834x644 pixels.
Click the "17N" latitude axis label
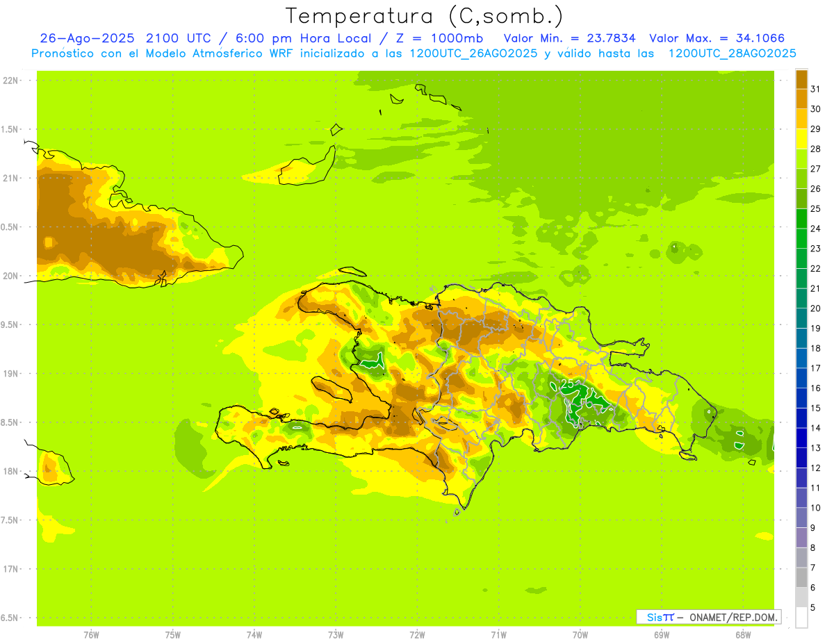(11, 569)
